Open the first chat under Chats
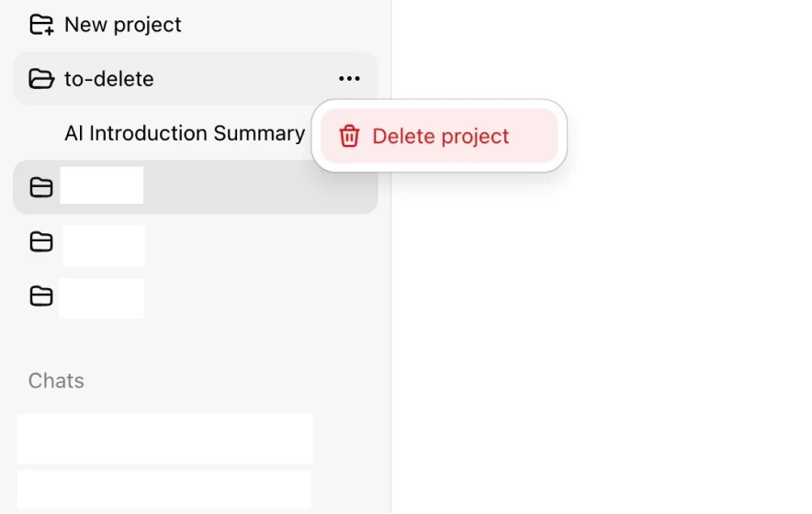This screenshot has width=812, height=514. 165,439
